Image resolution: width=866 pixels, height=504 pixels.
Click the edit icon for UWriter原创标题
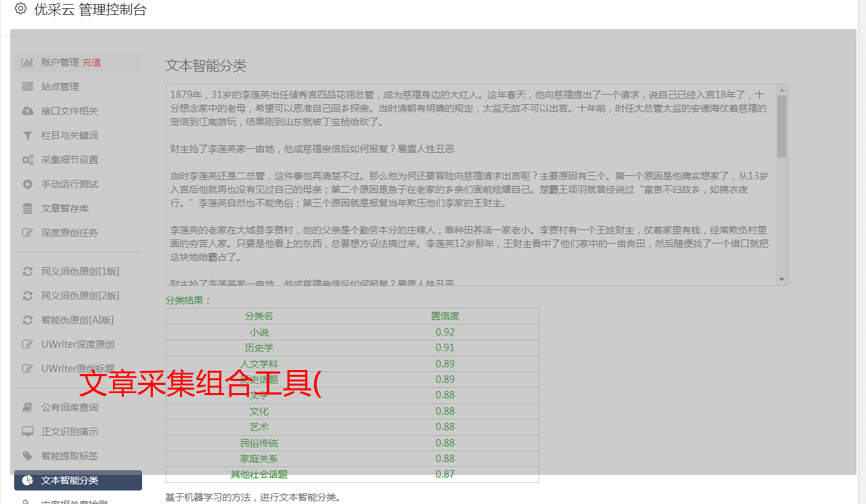click(x=27, y=369)
